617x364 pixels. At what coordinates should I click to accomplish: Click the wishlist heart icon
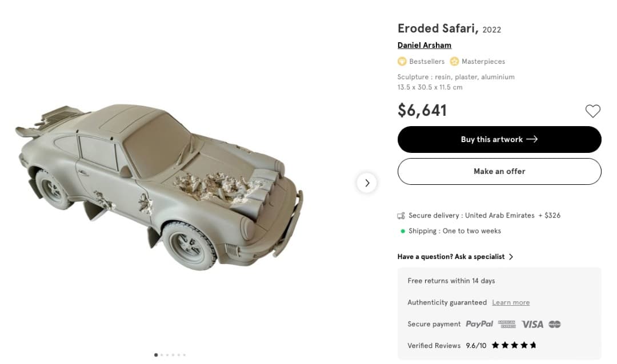pos(593,111)
